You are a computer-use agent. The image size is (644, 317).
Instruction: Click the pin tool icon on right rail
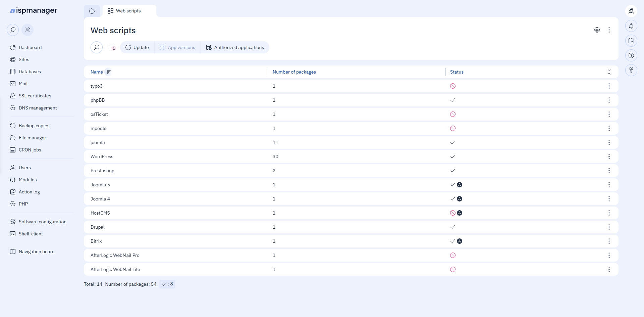pos(631,70)
